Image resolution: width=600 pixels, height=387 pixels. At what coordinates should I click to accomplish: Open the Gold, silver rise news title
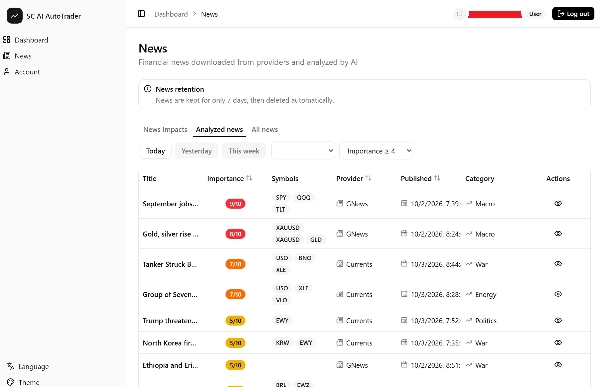click(170, 234)
